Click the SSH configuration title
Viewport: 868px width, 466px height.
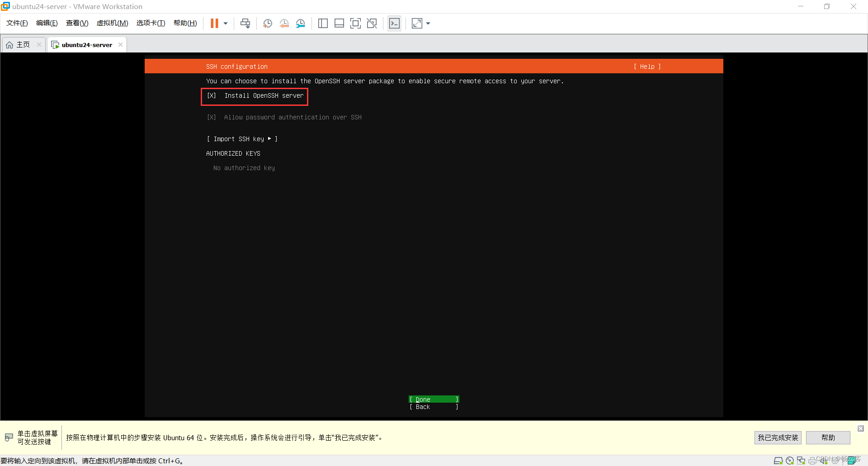click(x=237, y=67)
